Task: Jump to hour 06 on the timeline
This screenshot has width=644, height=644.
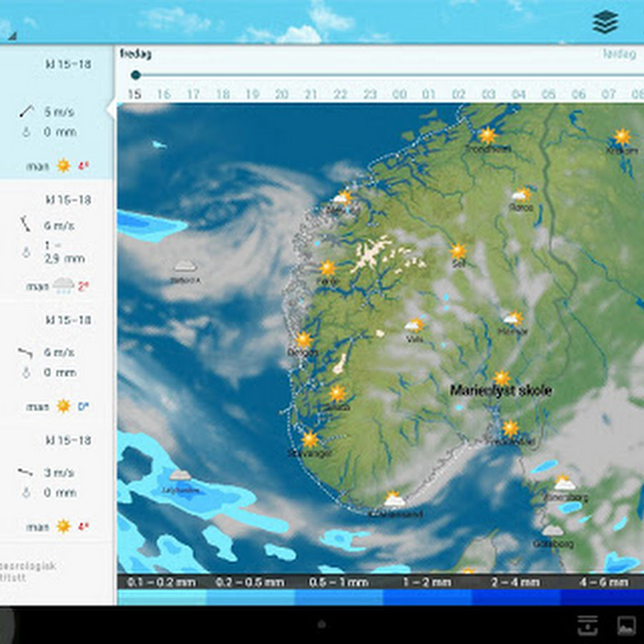Action: tap(578, 94)
